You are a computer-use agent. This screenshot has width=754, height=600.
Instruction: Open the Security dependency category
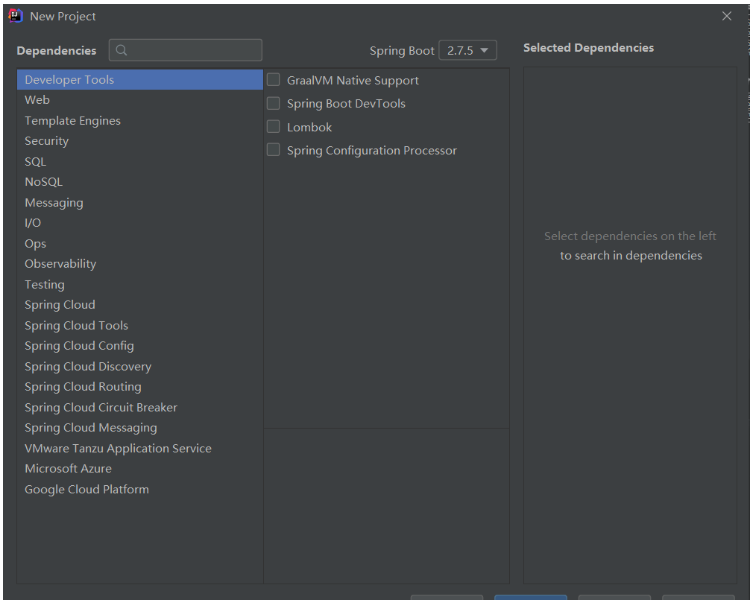coord(46,141)
